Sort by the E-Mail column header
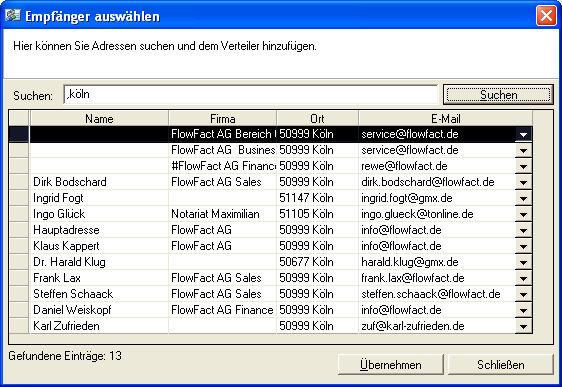Screen dimensions: 562x387 [x=446, y=118]
